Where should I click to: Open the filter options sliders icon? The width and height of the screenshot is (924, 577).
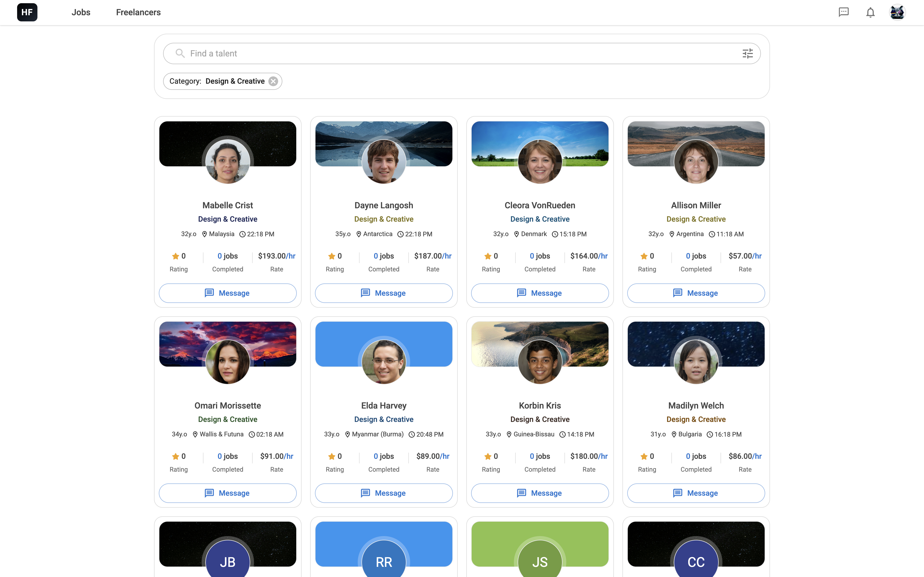[x=747, y=53]
